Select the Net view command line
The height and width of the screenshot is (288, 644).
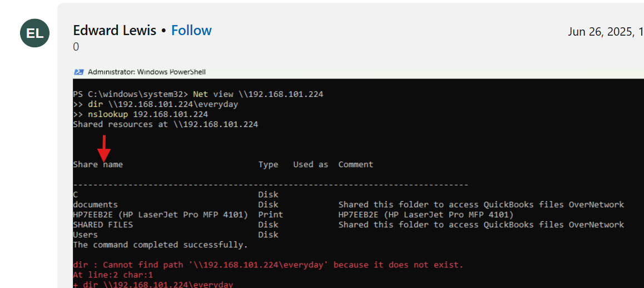198,94
